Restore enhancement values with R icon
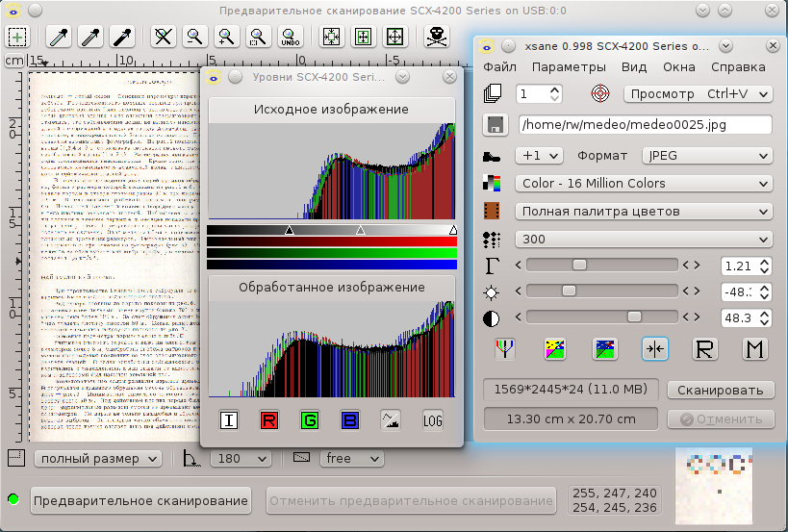 [x=705, y=349]
